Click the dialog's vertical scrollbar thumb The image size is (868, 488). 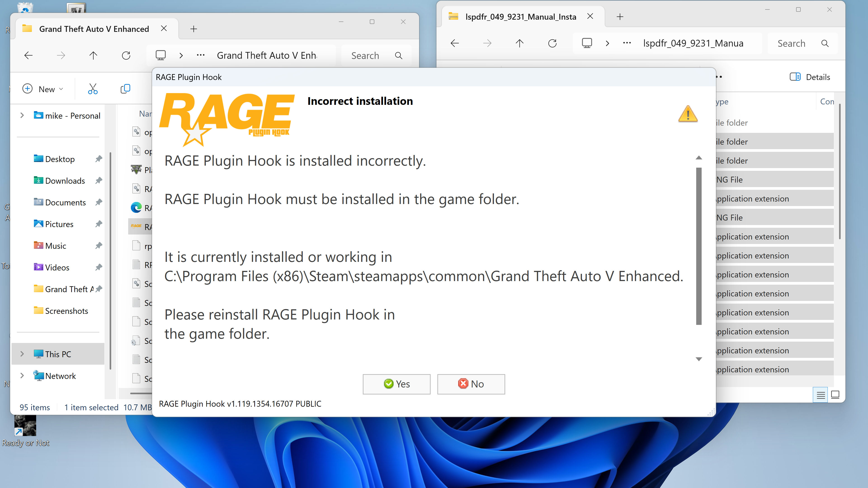click(698, 246)
